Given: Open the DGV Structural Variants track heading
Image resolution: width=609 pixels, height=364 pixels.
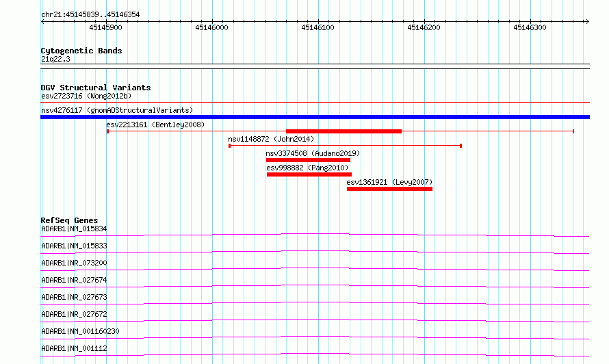Looking at the screenshot, I should click(x=96, y=88).
